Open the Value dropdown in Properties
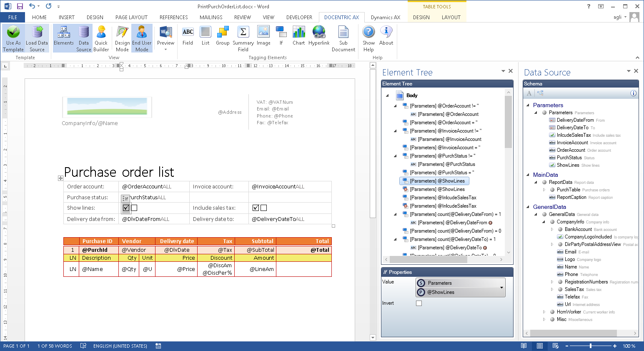644x351 pixels. click(501, 288)
